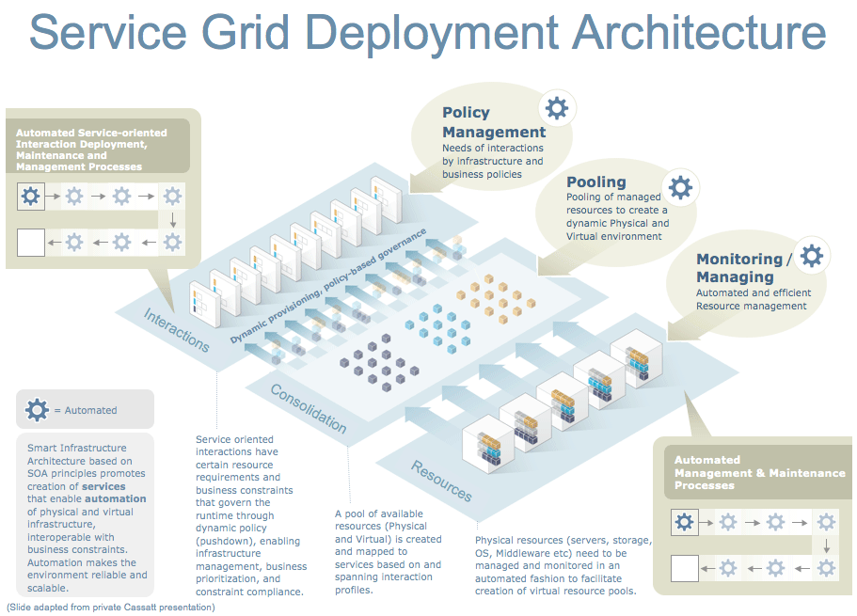Viewport: 857px width, 616px height.
Task: Select the gear icon next to Pooling
Action: click(x=680, y=187)
